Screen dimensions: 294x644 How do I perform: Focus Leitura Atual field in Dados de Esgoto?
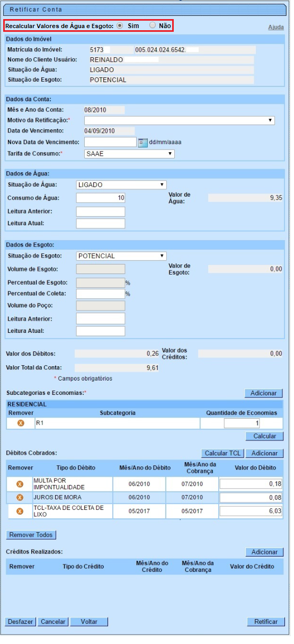[101, 331]
